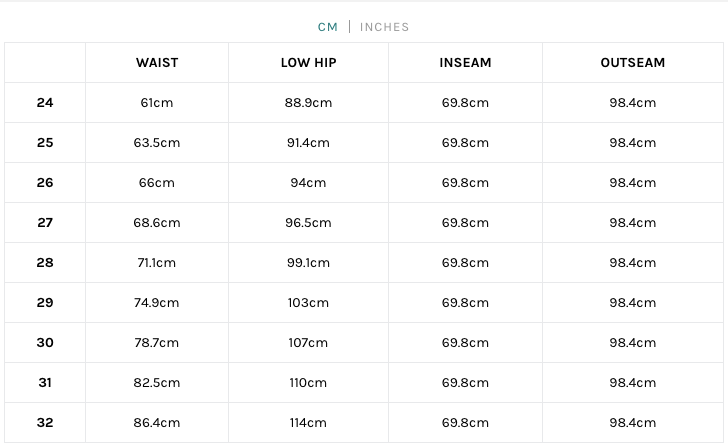Viewport: 728px width, 444px height.
Task: Select size 31 row label
Action: pos(45,383)
